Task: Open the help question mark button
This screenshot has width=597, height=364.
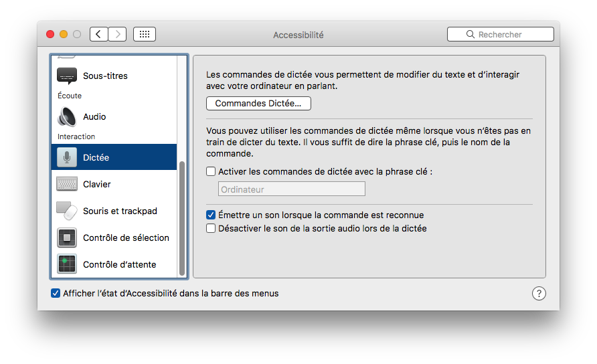Action: (539, 294)
